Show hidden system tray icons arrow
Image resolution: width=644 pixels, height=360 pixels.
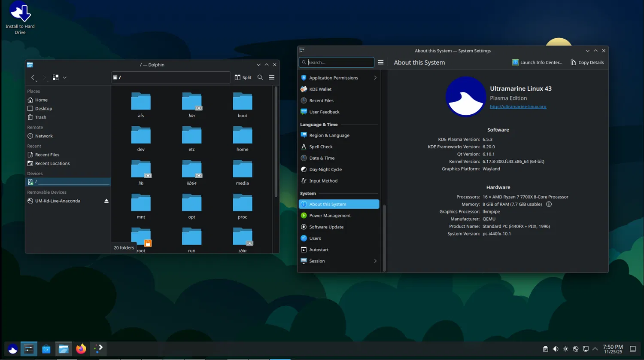coord(595,349)
